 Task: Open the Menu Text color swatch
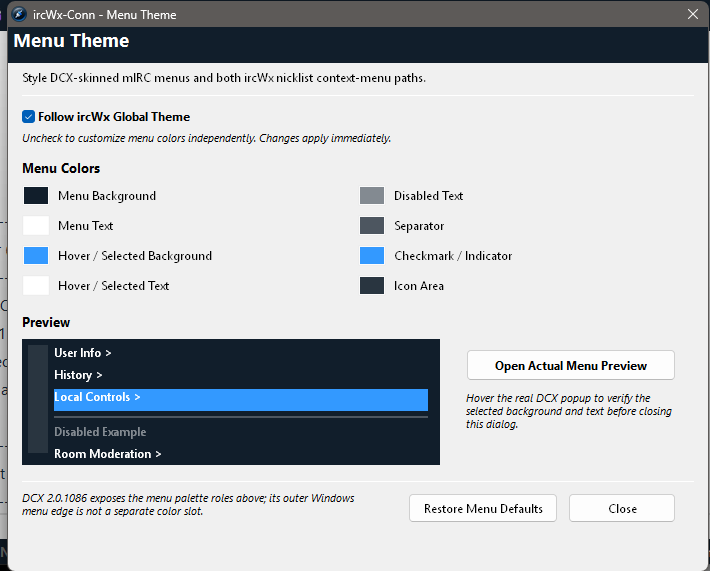(x=36, y=226)
